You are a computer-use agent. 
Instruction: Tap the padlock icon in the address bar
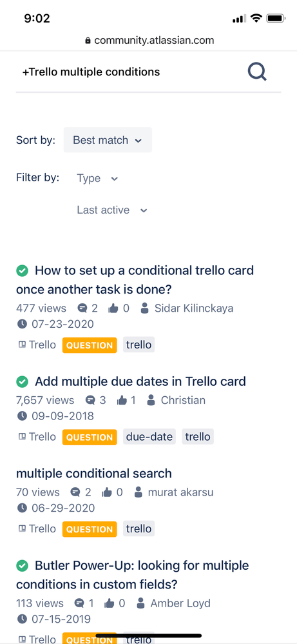(x=88, y=41)
